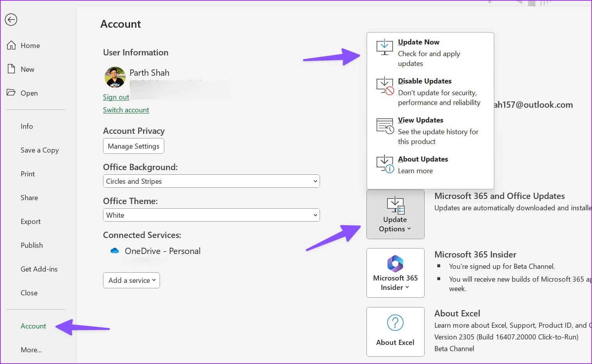Click the Microsoft 365 and Office Updates heading

click(x=500, y=196)
